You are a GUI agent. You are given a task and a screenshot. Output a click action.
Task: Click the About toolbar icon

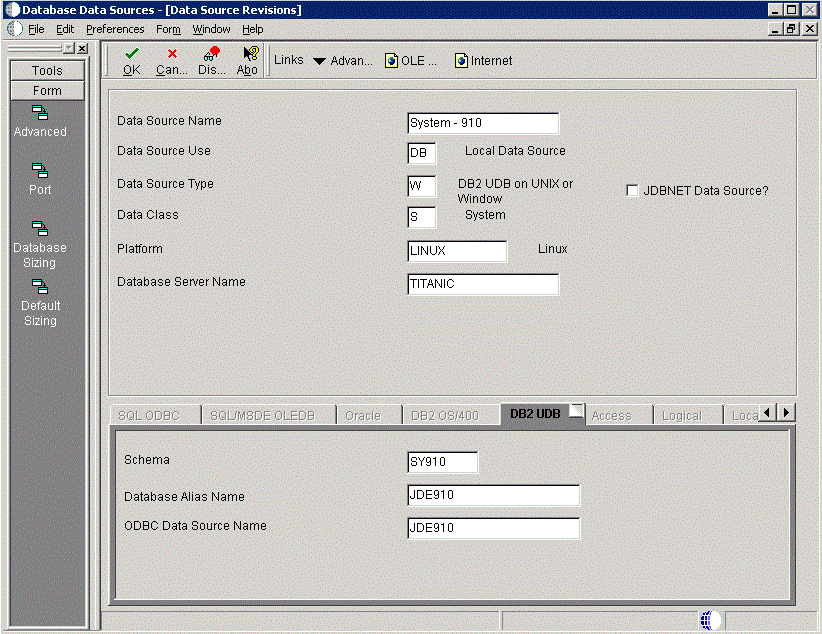click(249, 54)
